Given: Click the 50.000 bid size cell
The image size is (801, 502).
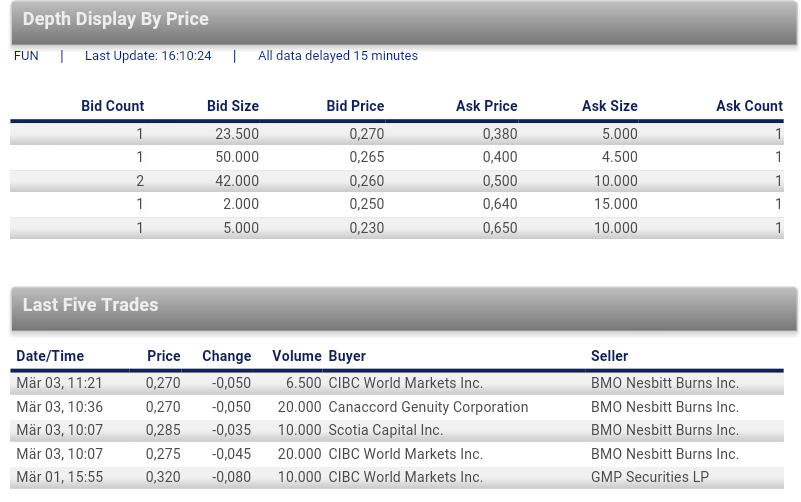Looking at the screenshot, I should (x=237, y=157).
